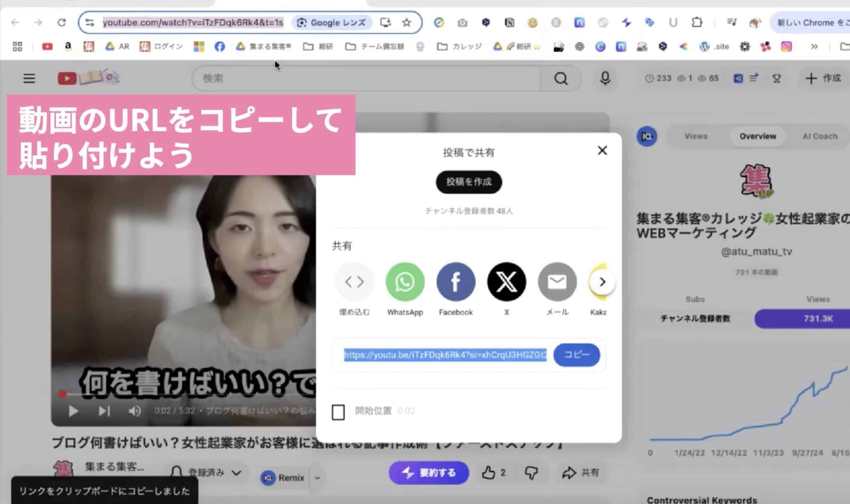The height and width of the screenshot is (504, 850).
Task: Open the AI Coach tab
Action: coord(820,136)
